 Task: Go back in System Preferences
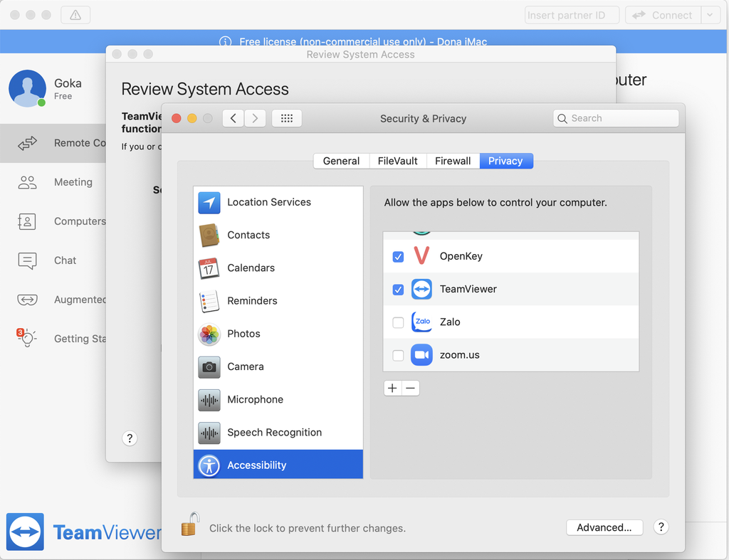coord(234,119)
